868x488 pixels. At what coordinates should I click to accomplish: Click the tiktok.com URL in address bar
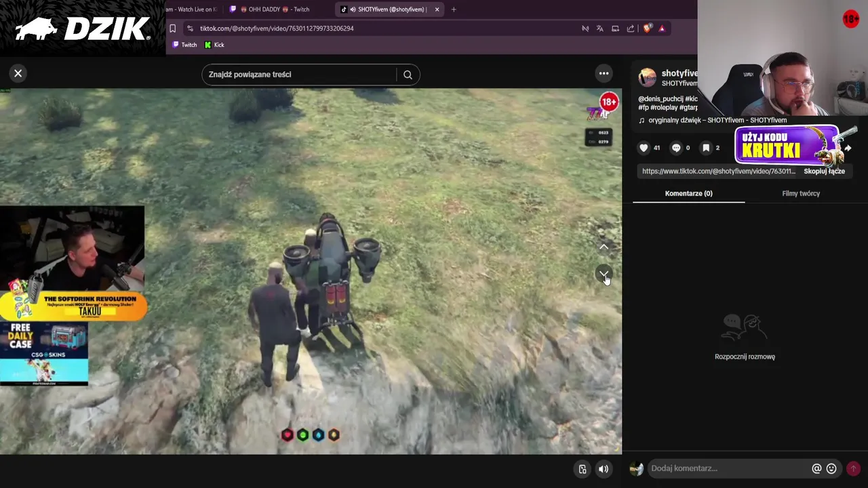[x=277, y=28]
